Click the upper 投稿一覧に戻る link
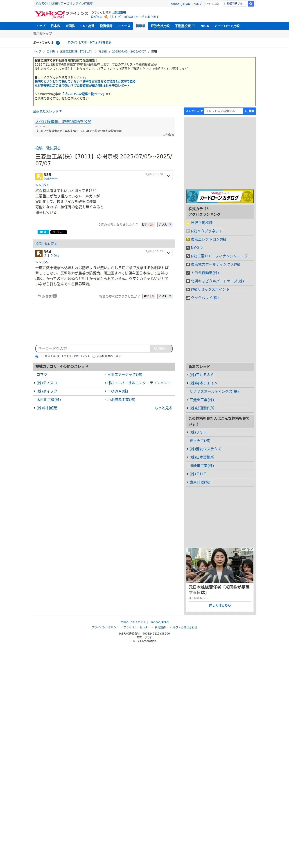Viewport: 289px width, 868px height. click(x=48, y=148)
